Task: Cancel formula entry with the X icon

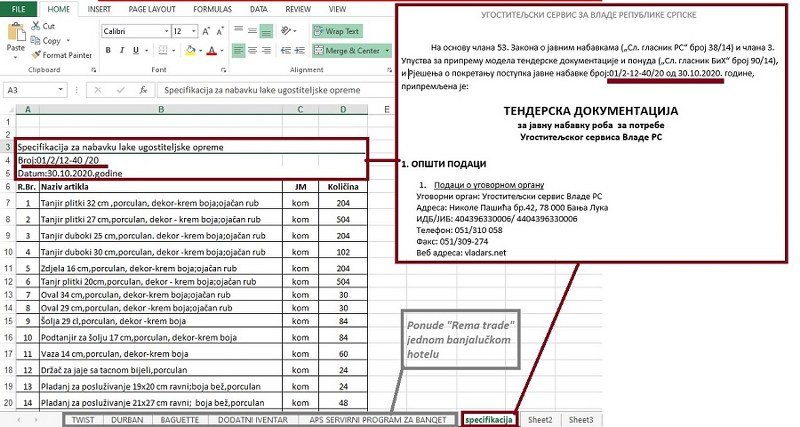Action: (x=97, y=90)
